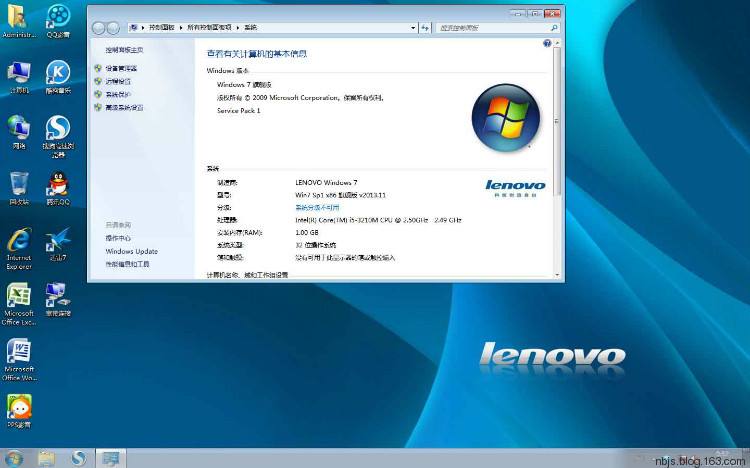Click the 'LENOVO Windows 7' manufacturer value
The image size is (750, 468).
tap(326, 182)
